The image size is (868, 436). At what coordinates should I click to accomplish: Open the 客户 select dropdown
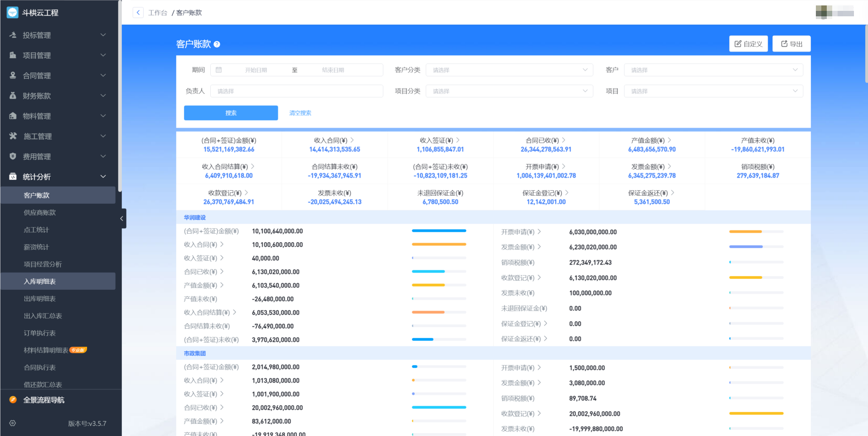click(x=713, y=70)
